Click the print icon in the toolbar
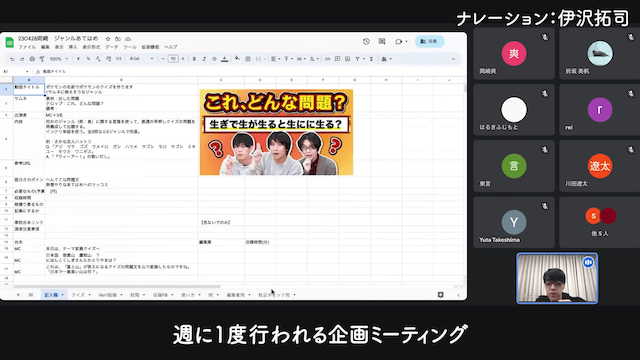This screenshot has height=360, width=640. point(32,59)
